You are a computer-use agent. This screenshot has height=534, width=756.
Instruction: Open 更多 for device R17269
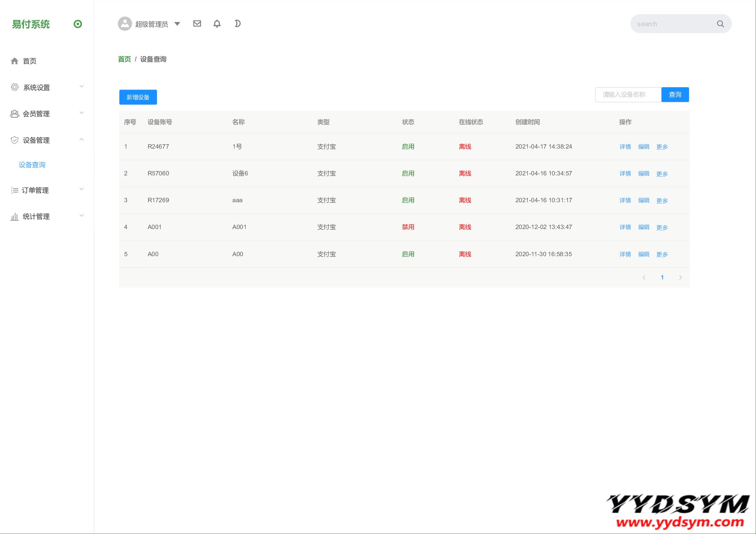662,201
